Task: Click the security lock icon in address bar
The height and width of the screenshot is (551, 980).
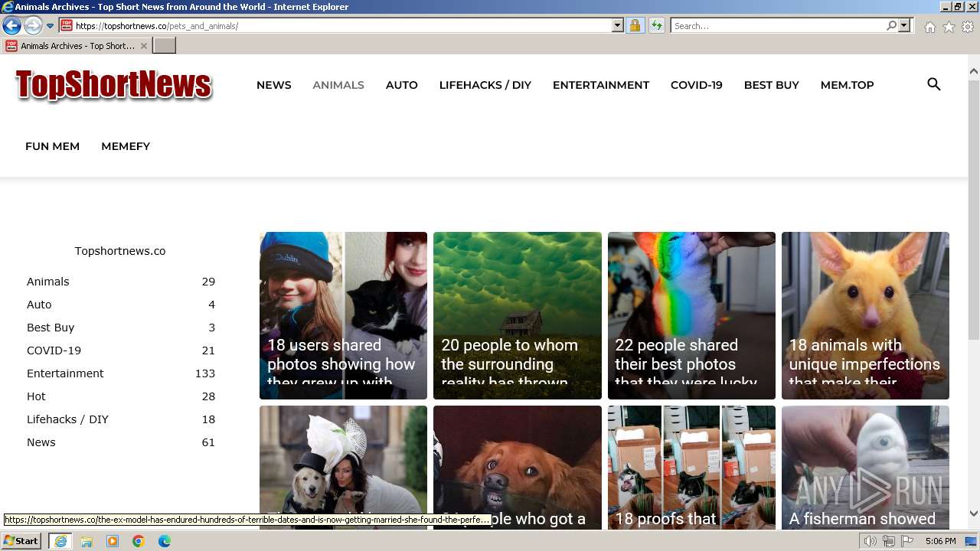Action: (x=635, y=26)
